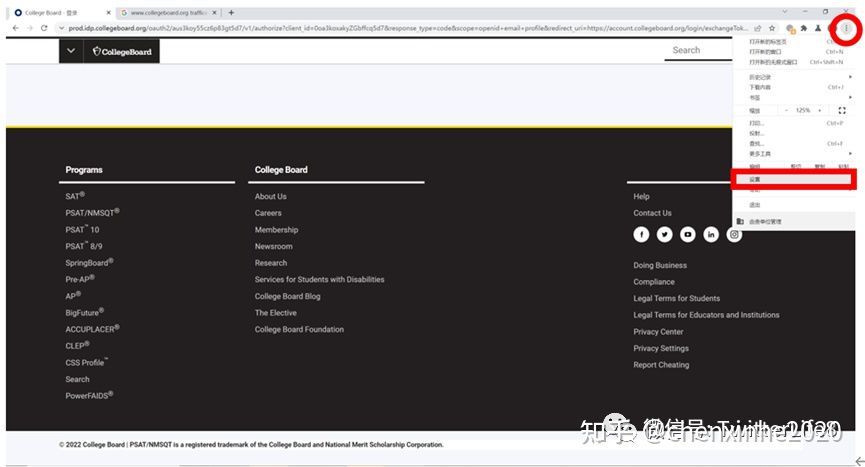Open the extensions puzzle icon

pyautogui.click(x=804, y=28)
